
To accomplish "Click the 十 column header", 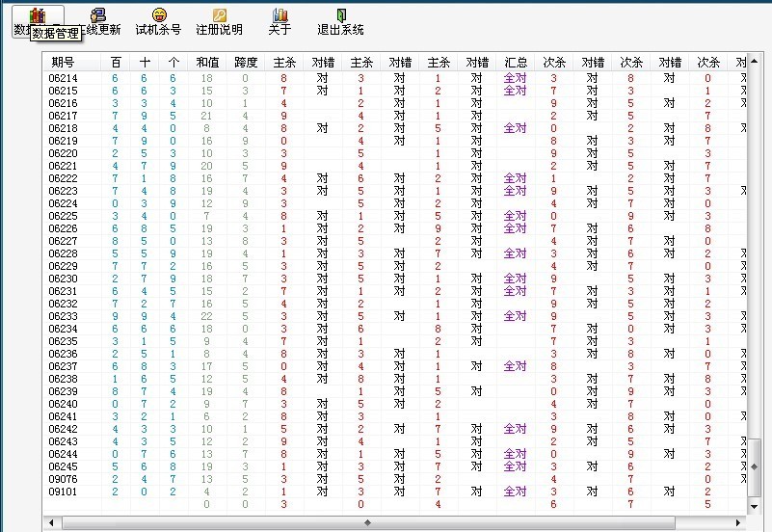I will (x=145, y=63).
